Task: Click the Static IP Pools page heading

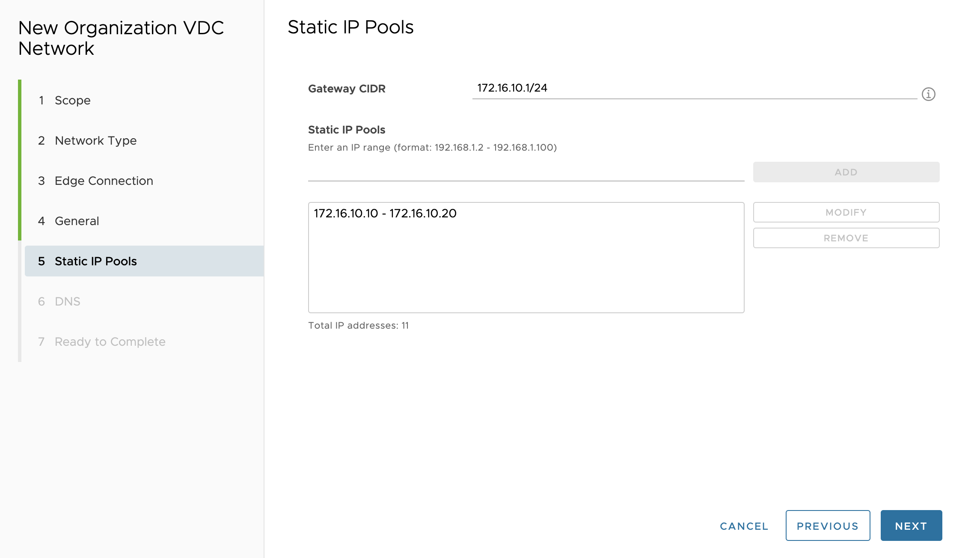Action: point(350,27)
